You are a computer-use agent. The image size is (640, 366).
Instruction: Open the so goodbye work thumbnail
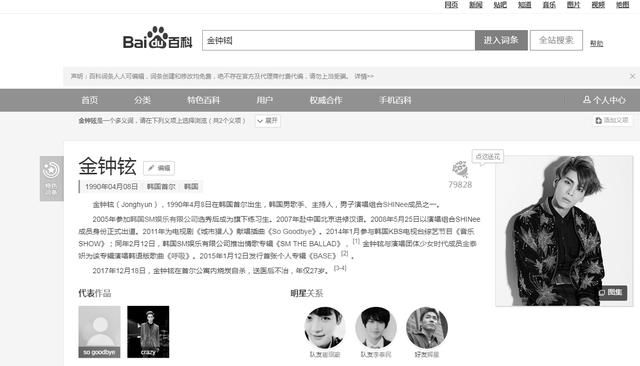pos(99,332)
